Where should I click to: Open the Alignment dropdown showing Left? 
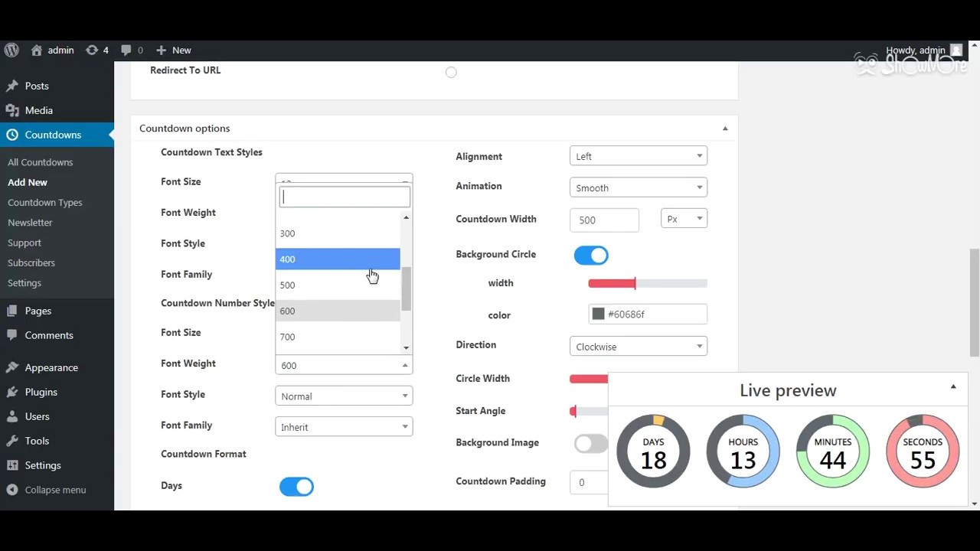639,156
